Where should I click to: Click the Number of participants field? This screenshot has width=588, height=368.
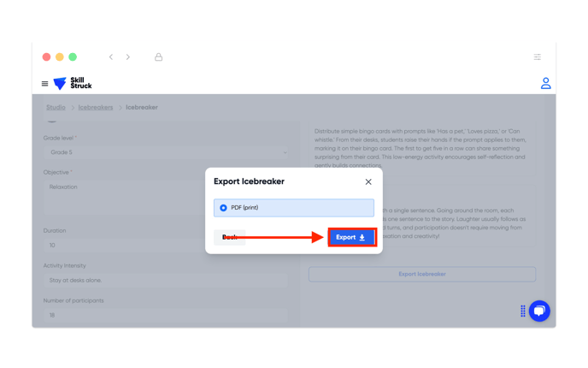[x=166, y=316]
